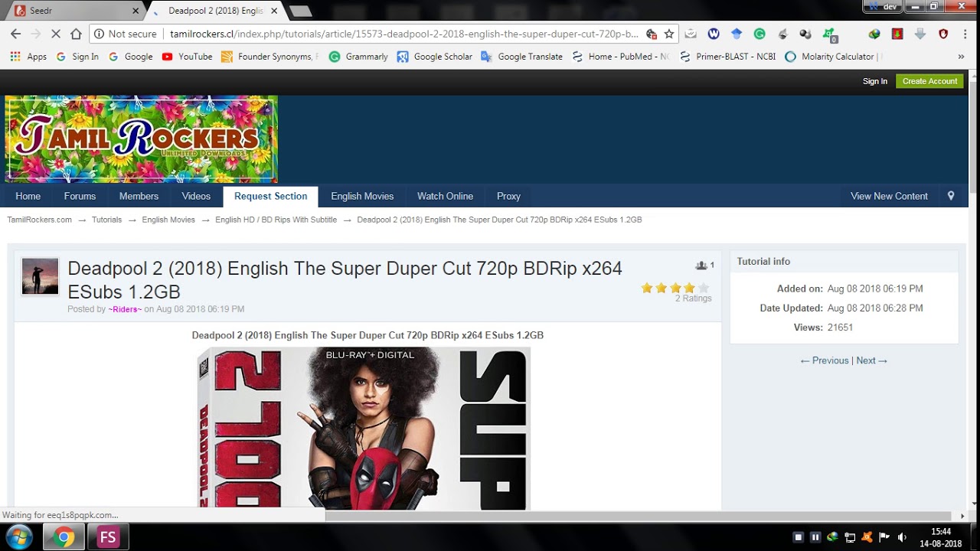The height and width of the screenshot is (551, 980).
Task: Open Chrome three-dot menu
Action: pyautogui.click(x=965, y=34)
